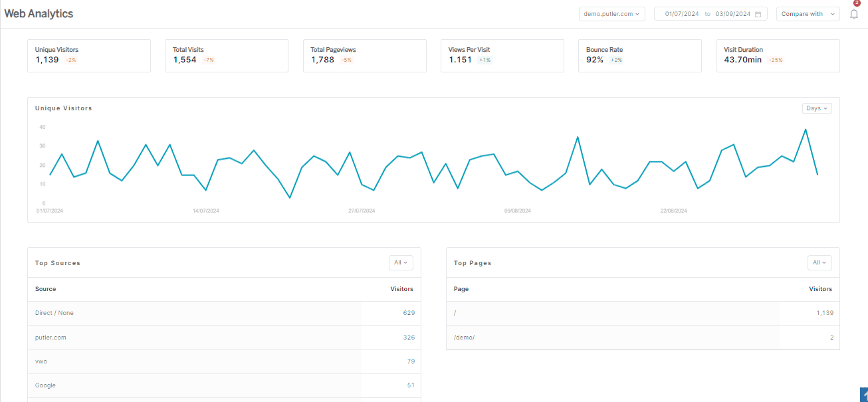The width and height of the screenshot is (868, 402).
Task: Open the notifications bell icon
Action: pos(854,14)
